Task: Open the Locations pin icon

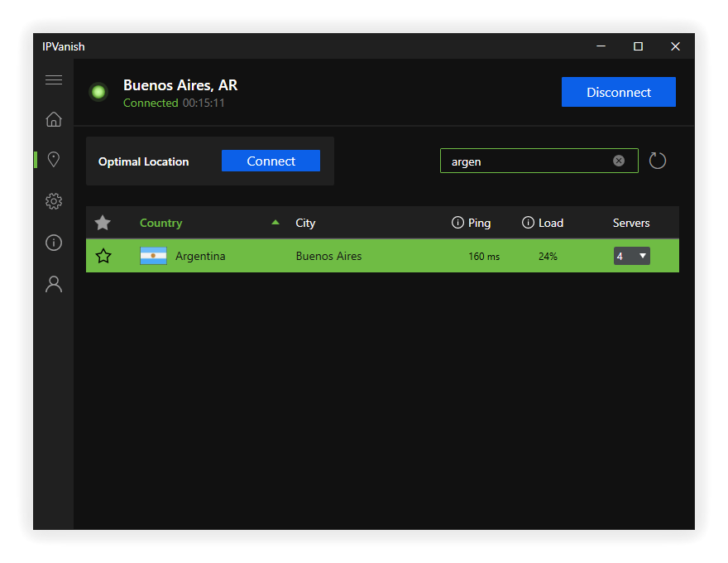Action: [x=54, y=159]
